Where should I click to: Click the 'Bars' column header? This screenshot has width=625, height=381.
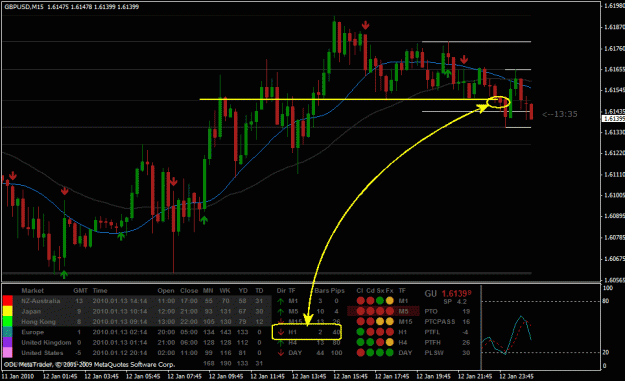point(322,291)
